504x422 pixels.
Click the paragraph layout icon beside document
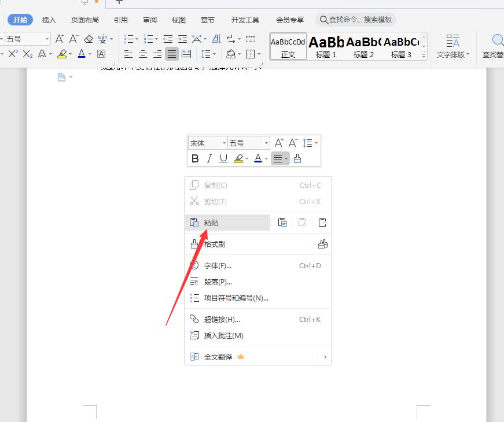pos(62,77)
